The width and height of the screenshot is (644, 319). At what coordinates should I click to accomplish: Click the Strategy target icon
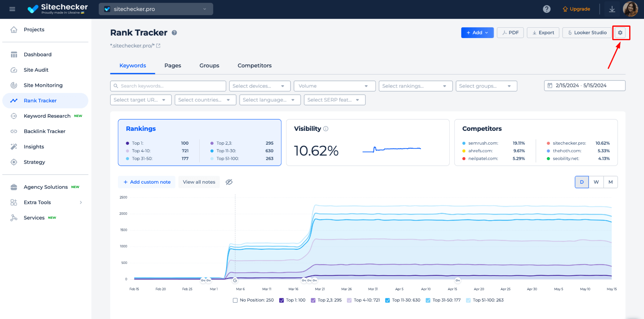[x=14, y=162]
